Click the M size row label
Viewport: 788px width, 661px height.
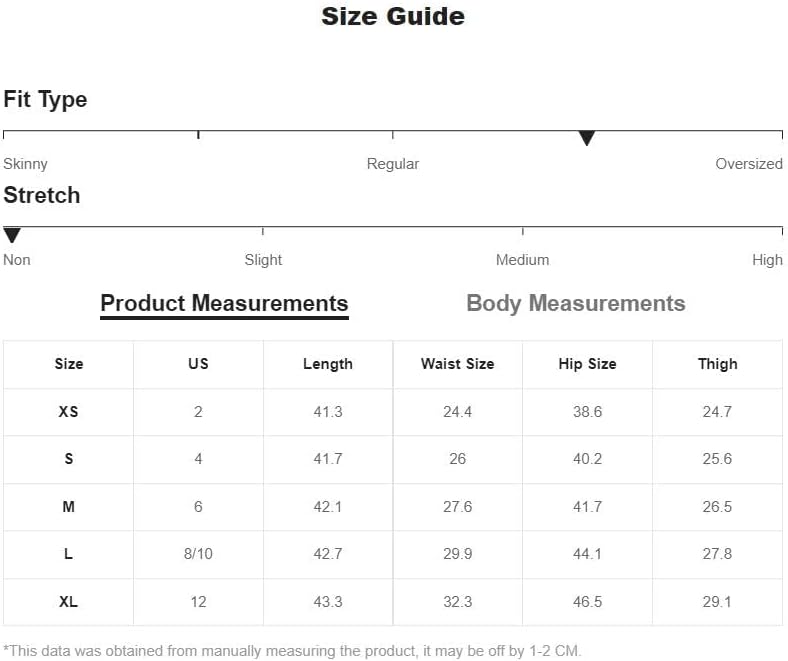click(x=68, y=507)
